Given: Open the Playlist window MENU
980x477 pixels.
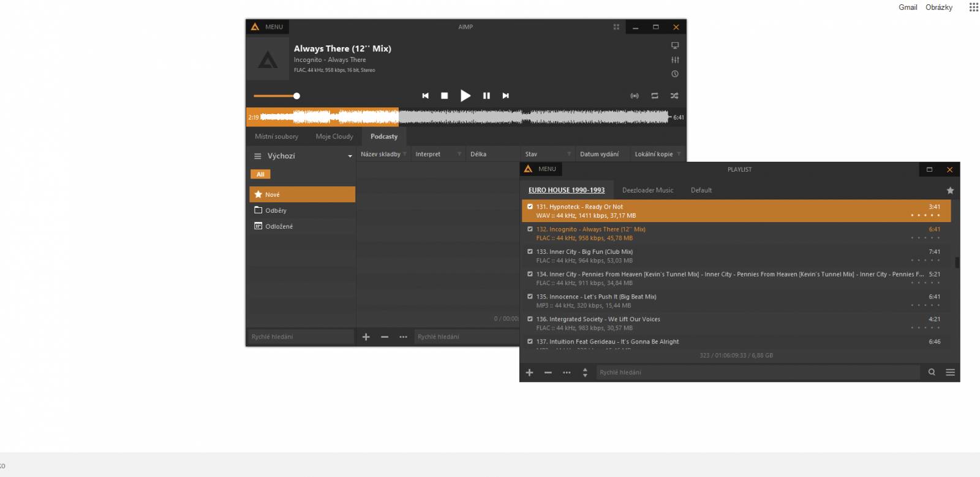Looking at the screenshot, I should [541, 169].
